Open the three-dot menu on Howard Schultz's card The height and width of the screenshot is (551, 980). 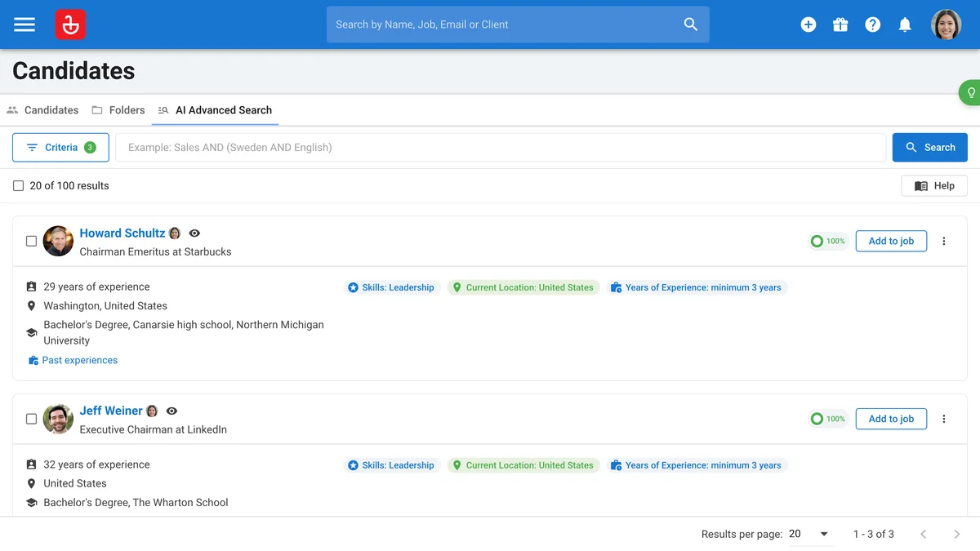click(x=944, y=241)
